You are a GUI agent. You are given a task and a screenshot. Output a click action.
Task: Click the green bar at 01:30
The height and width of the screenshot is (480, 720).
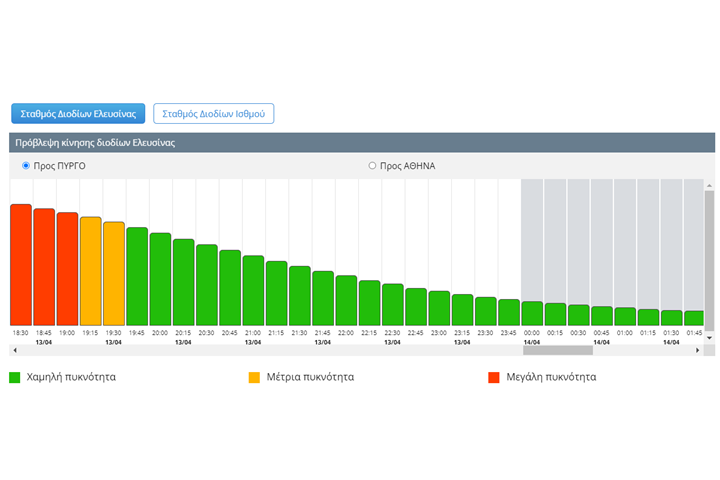pos(672,318)
